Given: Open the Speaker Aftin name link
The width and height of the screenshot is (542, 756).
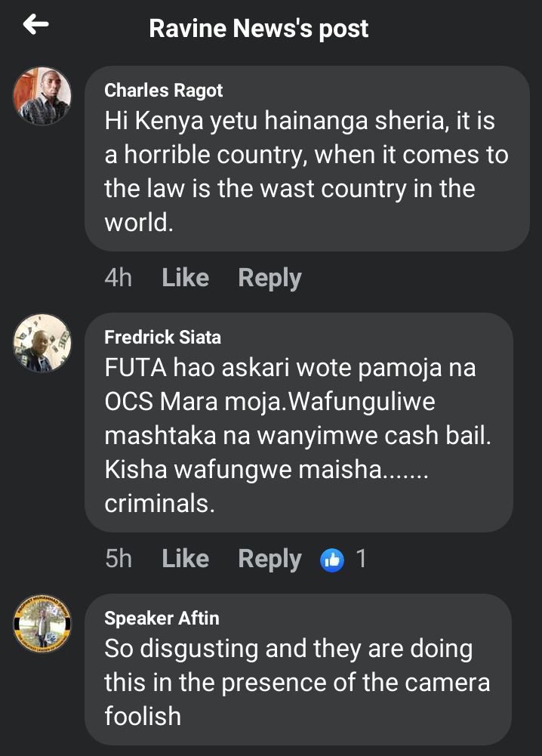Looking at the screenshot, I should click(x=162, y=618).
